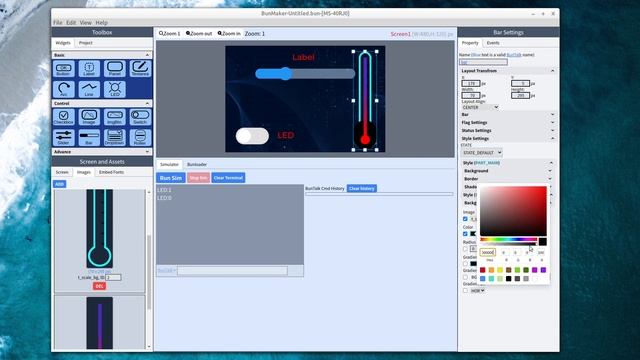The height and width of the screenshot is (360, 640).
Task: Click the Run Sim button
Action: [171, 178]
